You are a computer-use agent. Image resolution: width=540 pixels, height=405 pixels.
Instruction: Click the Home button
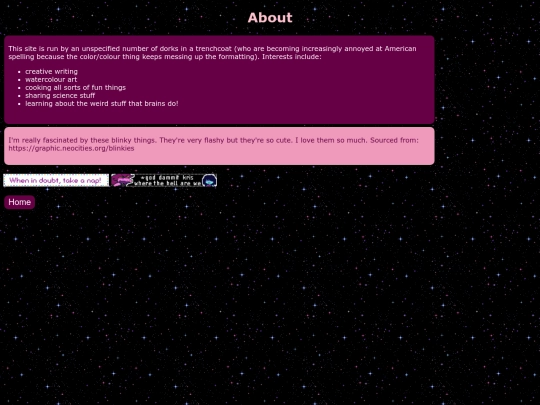click(20, 202)
